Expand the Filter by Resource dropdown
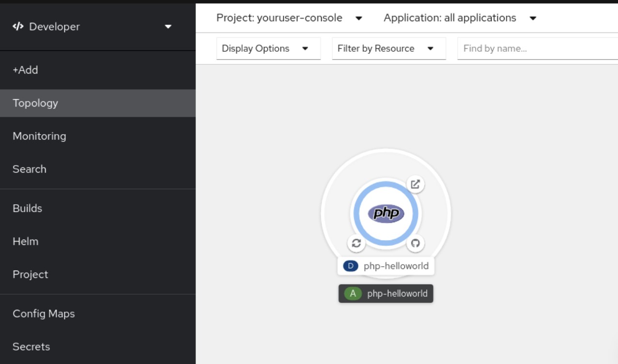The width and height of the screenshot is (618, 364). (388, 48)
